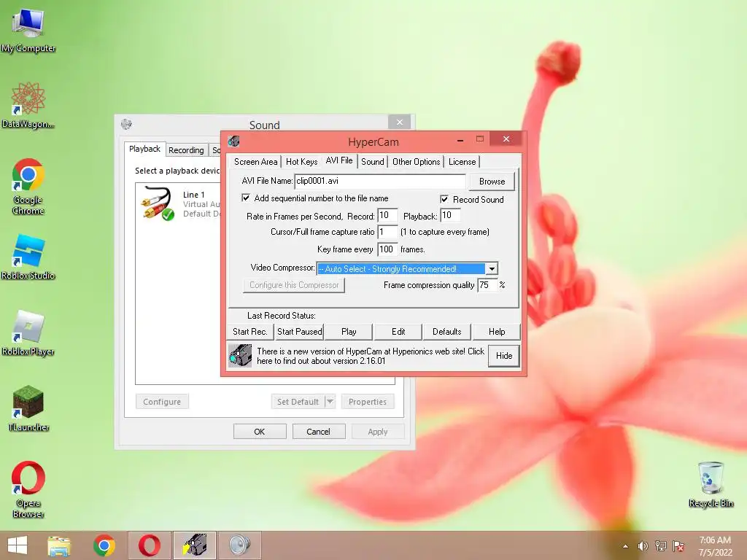Expand the Video Compressor dropdown arrow
The width and height of the screenshot is (747, 560).
492,269
